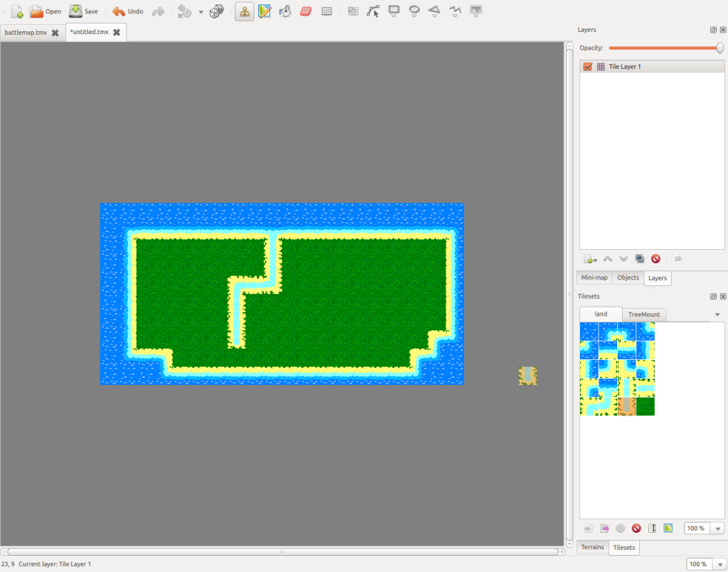Adjust the layer Opacity slider
Viewport: 728px width, 572px height.
pos(665,48)
